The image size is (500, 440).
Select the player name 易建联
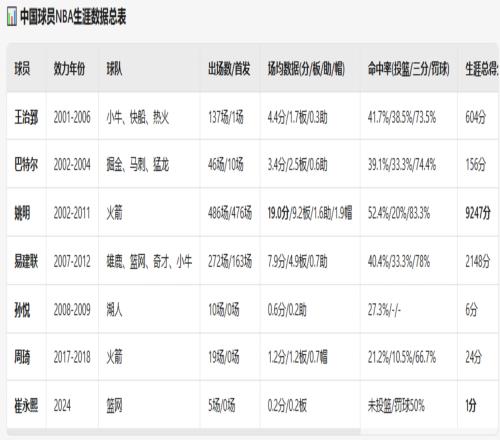pos(26,261)
